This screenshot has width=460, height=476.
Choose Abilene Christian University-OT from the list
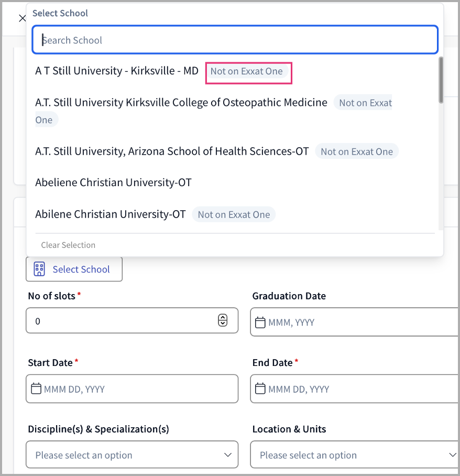pos(111,214)
